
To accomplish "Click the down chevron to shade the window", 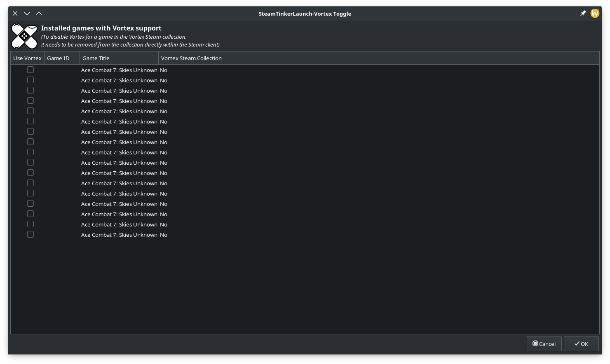I will pyautogui.click(x=27, y=13).
